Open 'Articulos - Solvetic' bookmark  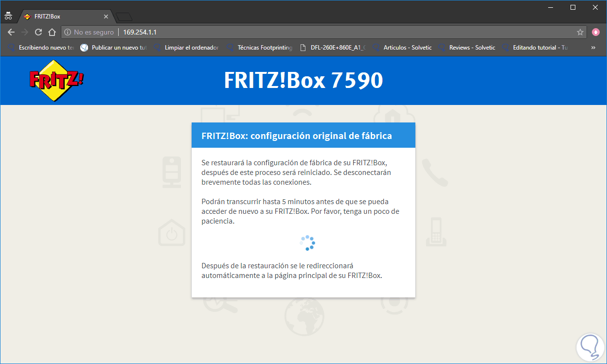tap(402, 48)
